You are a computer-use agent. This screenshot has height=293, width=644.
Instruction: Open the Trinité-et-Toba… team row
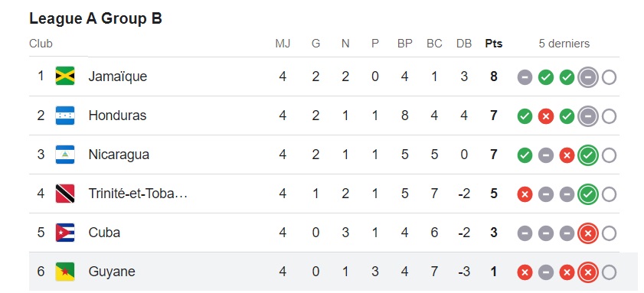pos(324,194)
